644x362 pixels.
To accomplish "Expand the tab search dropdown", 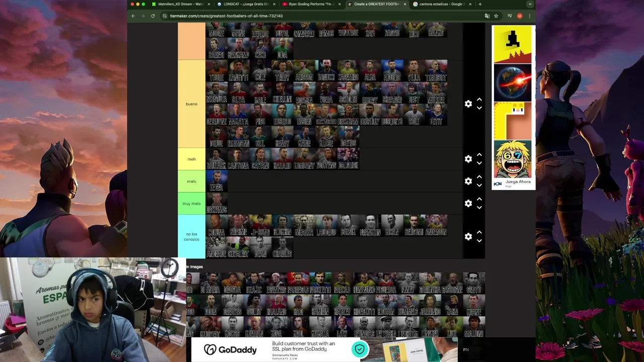I will (529, 4).
